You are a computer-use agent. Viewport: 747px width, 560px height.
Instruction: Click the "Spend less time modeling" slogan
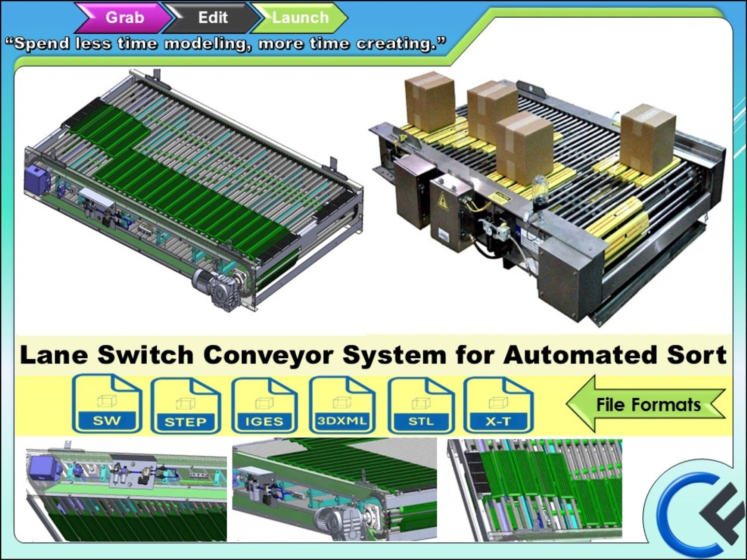pyautogui.click(x=225, y=43)
